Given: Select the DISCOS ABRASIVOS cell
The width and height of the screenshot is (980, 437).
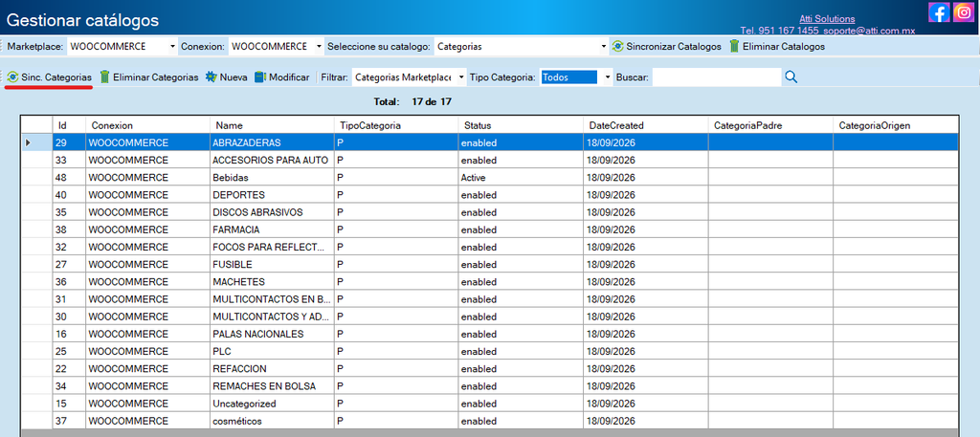Looking at the screenshot, I should [x=272, y=212].
